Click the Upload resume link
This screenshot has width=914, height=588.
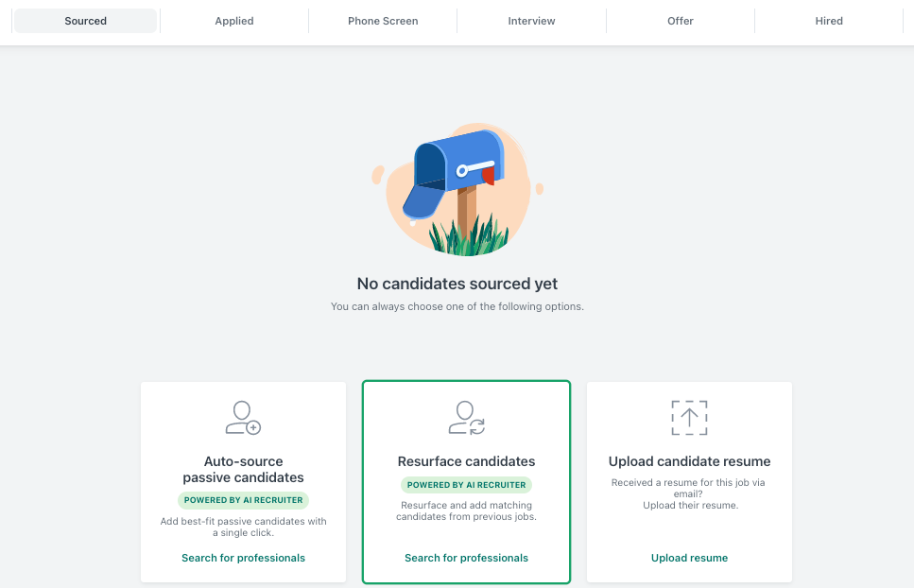coord(689,558)
